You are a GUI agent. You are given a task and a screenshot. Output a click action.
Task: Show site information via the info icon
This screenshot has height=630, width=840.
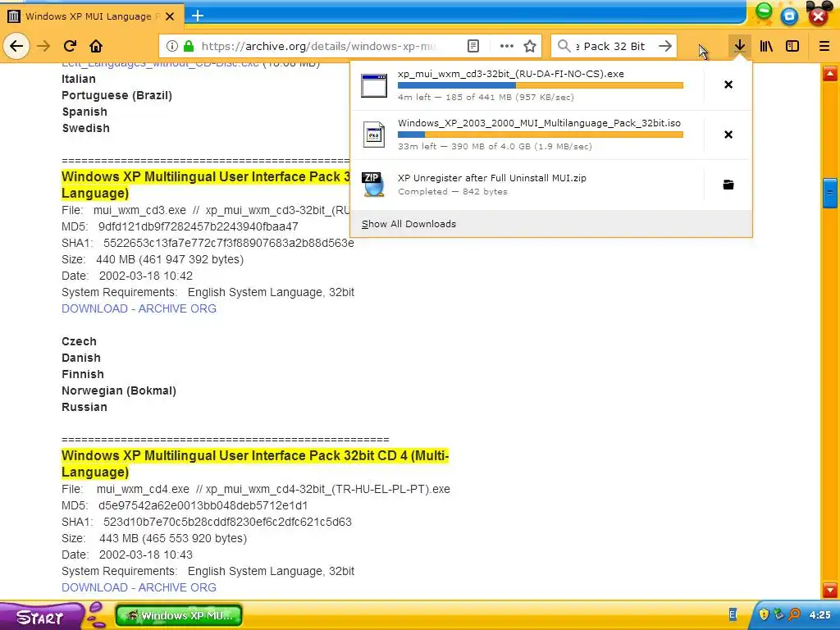172,46
